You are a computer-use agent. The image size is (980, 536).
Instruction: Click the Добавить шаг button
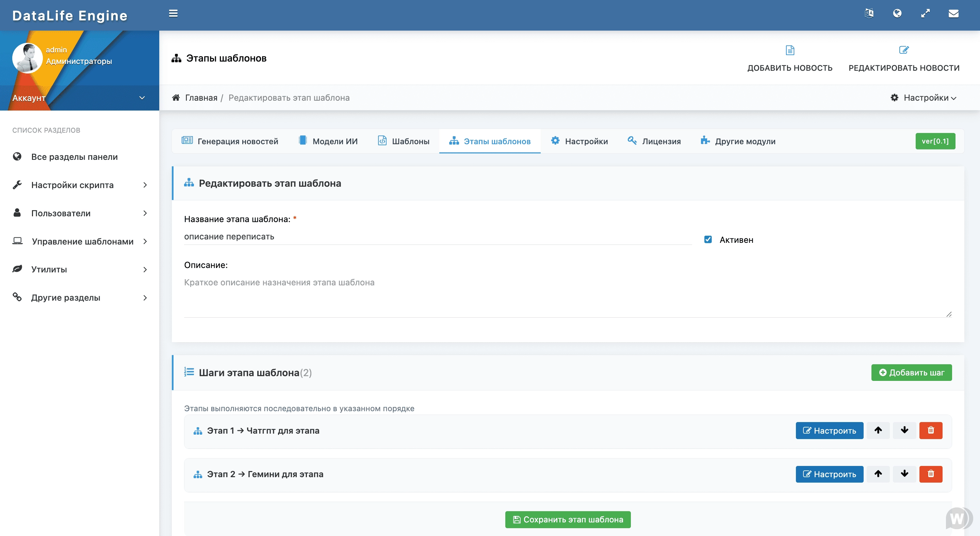point(911,372)
